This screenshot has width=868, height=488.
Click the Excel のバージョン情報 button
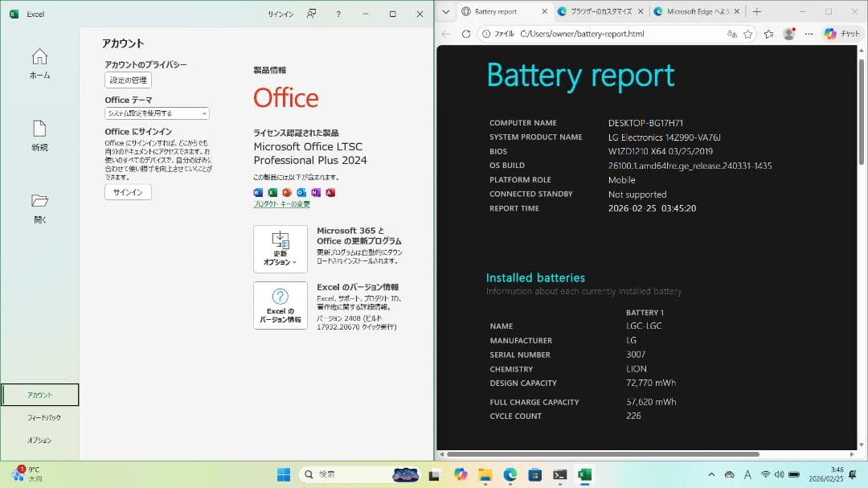(x=280, y=306)
